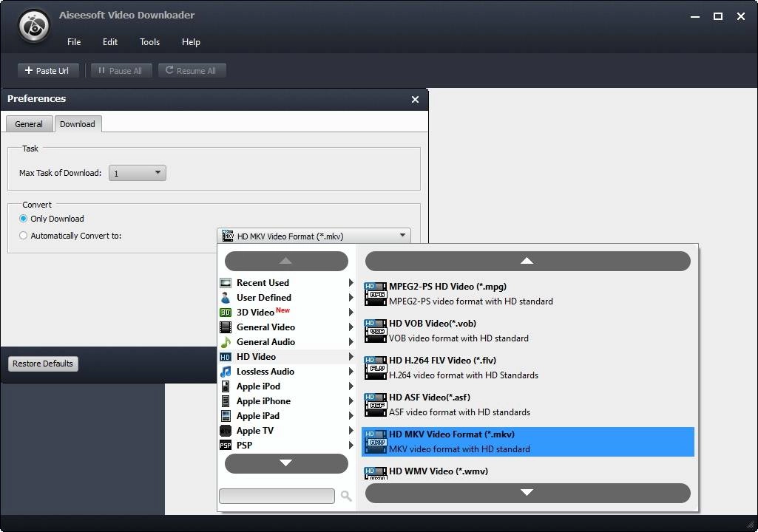758x532 pixels.
Task: Expand the Apple TV submenu arrow
Action: coord(351,431)
